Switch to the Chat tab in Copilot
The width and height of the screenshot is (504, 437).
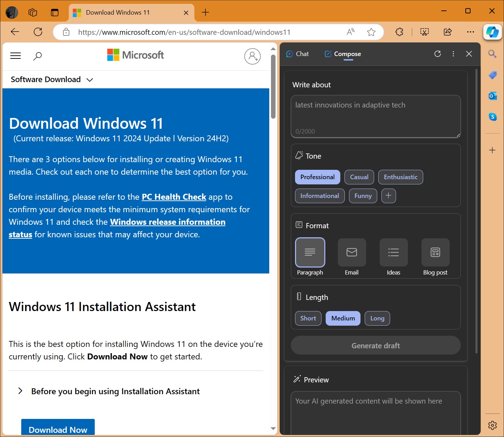click(297, 54)
